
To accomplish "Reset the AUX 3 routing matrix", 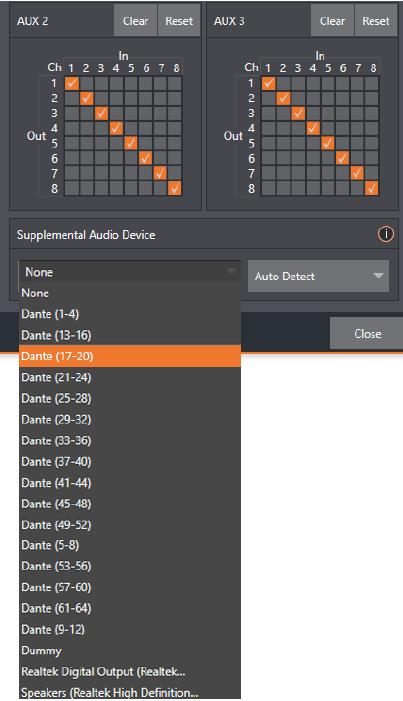I will [x=376, y=21].
